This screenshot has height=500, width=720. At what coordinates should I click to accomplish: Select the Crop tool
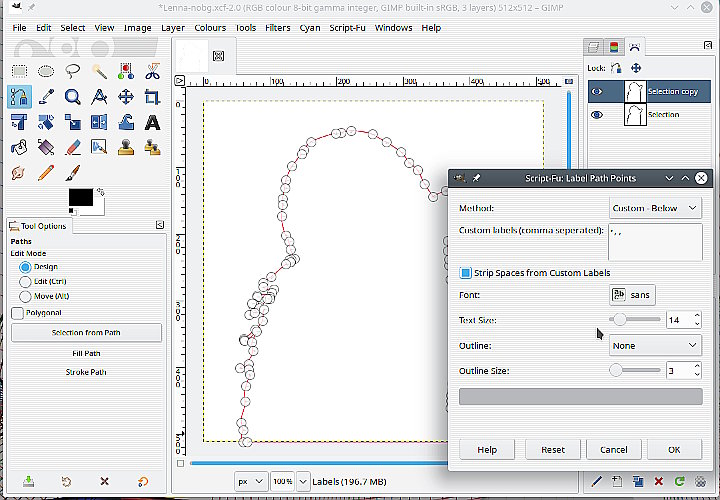152,97
